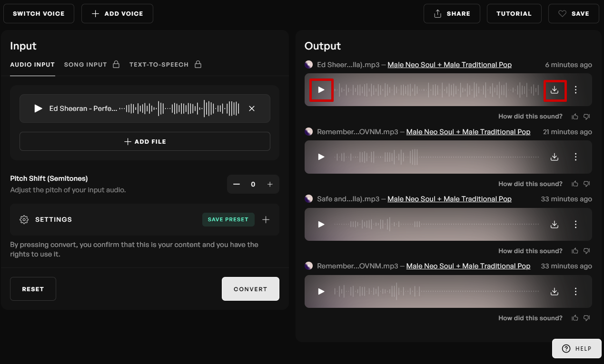The image size is (604, 364).
Task: Open the Text-to-Speech tab
Action: pos(159,64)
